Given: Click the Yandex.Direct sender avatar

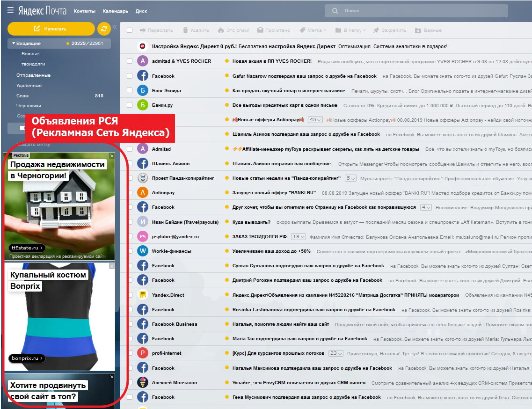Looking at the screenshot, I should click(x=143, y=295).
